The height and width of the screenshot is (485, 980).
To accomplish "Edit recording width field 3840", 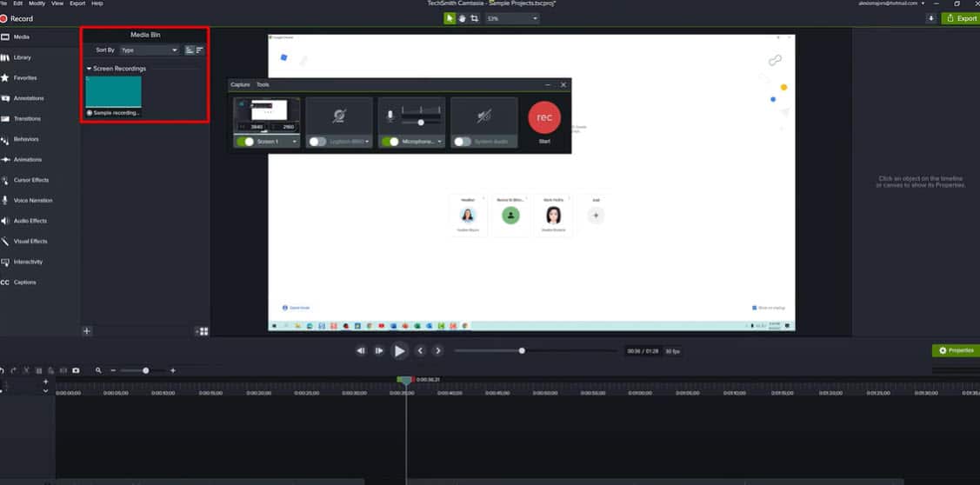I will 257,127.
